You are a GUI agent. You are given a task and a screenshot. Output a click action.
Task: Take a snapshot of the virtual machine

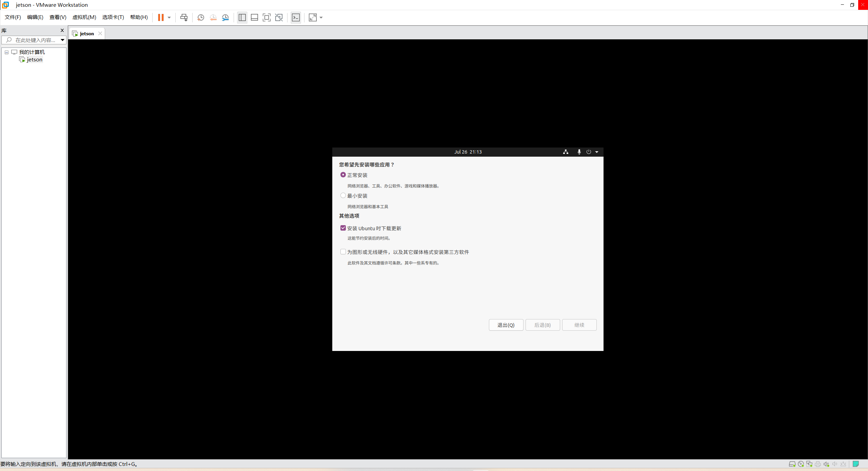(x=201, y=18)
